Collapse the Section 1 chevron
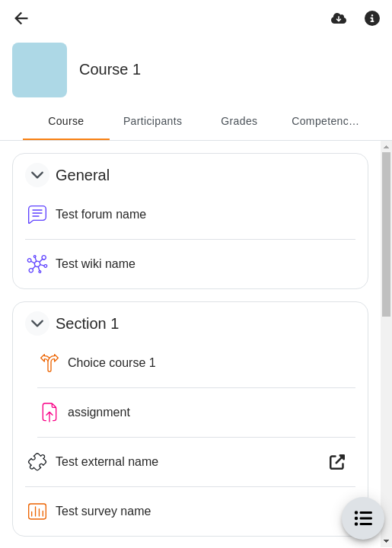The image size is (392, 548). pos(37,323)
